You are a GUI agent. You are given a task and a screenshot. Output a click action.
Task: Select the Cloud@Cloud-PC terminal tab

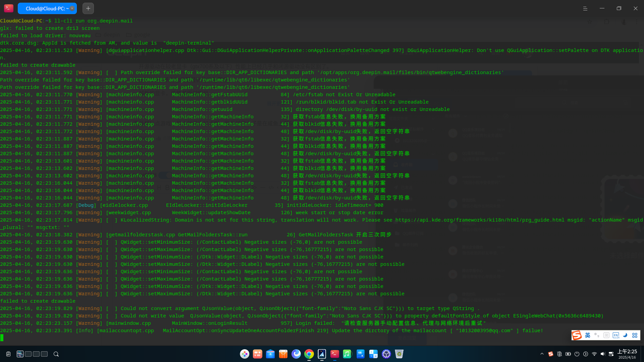[x=47, y=8]
